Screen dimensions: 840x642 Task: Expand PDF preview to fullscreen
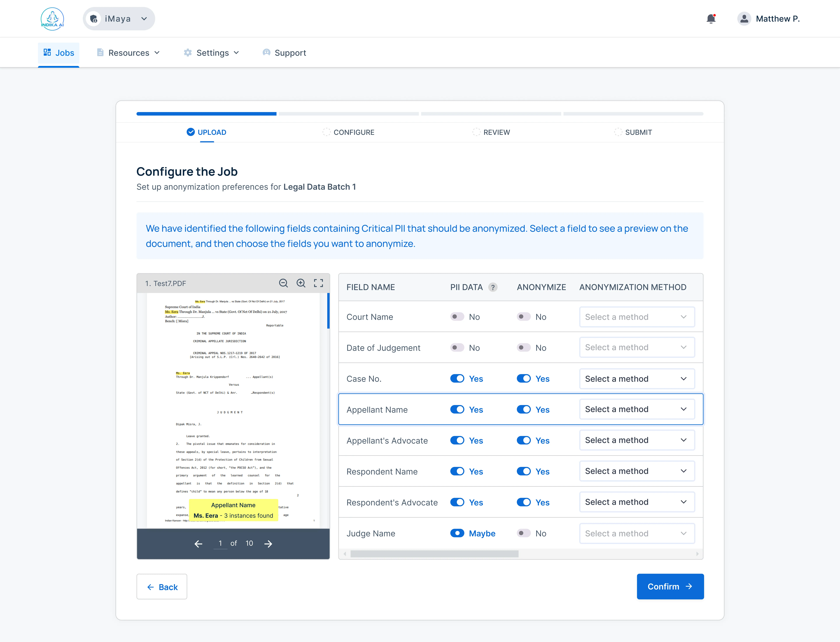click(318, 283)
